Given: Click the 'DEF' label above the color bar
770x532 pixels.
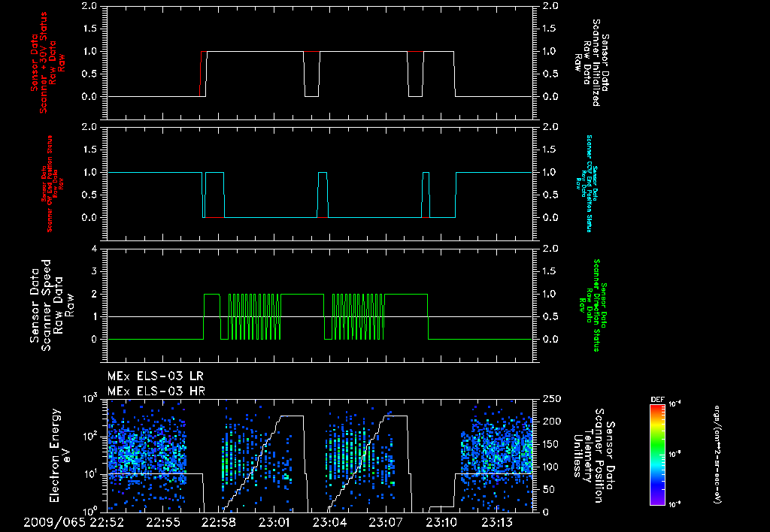Looking at the screenshot, I should tap(657, 400).
